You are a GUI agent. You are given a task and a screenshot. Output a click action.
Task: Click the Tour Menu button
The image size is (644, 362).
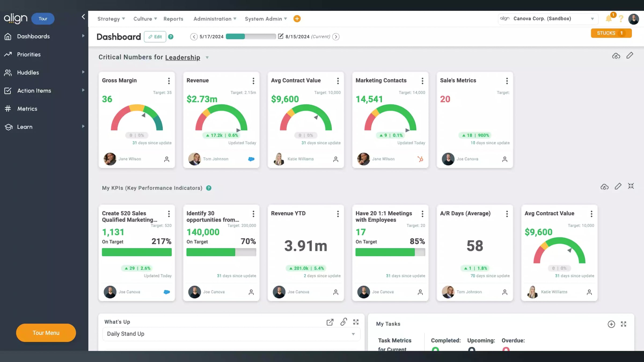coord(46,333)
